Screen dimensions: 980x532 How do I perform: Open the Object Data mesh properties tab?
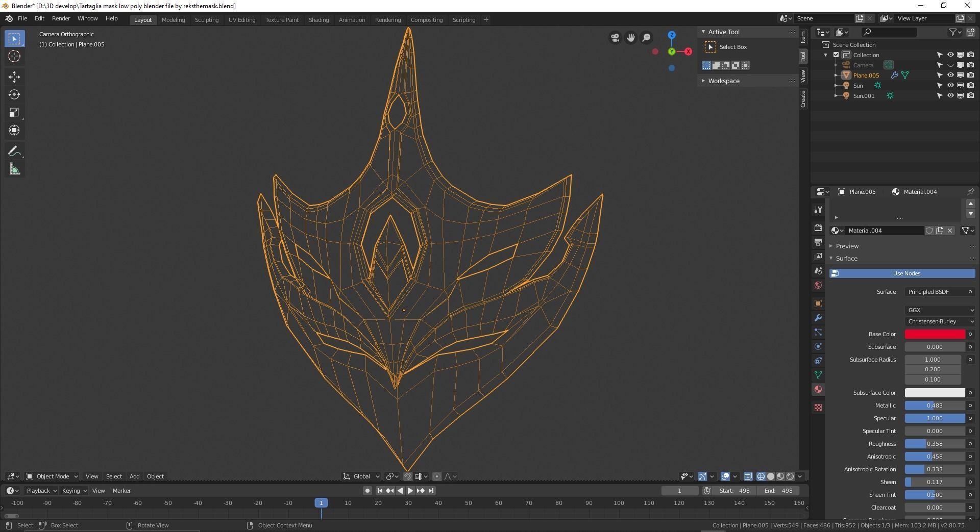818,375
